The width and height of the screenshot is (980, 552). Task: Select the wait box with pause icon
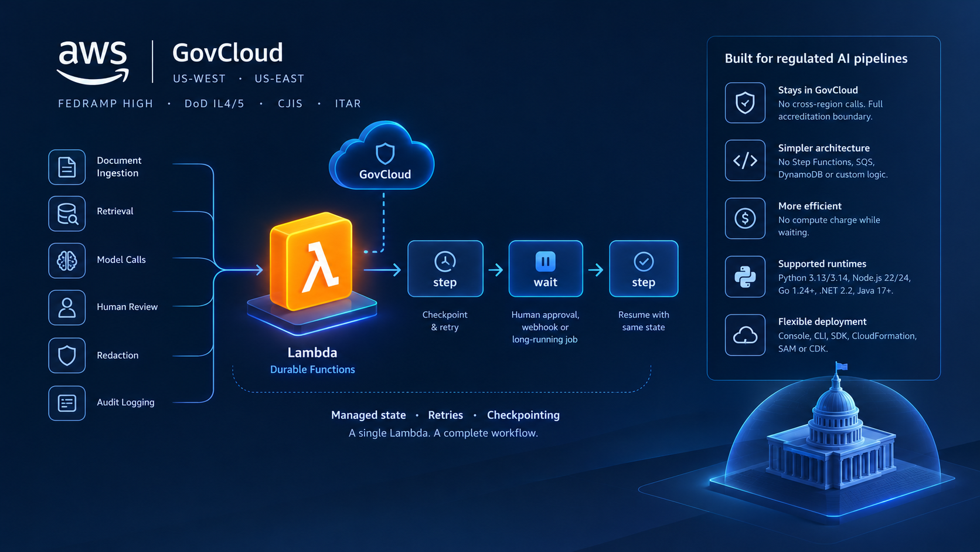[x=546, y=269]
